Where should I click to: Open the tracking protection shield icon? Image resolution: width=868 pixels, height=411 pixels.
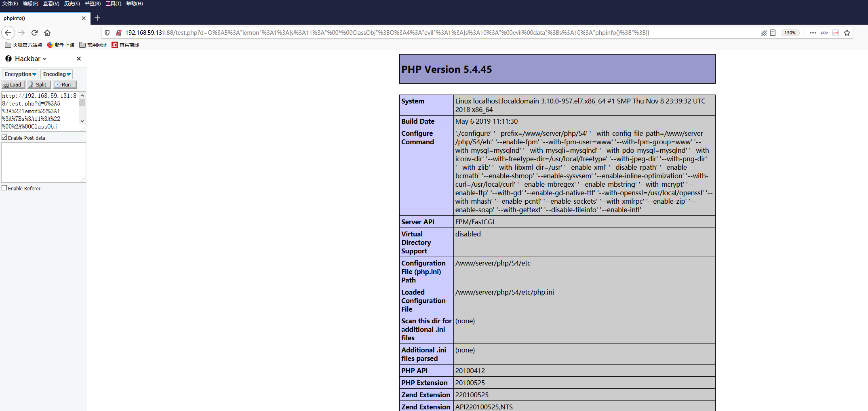107,33
